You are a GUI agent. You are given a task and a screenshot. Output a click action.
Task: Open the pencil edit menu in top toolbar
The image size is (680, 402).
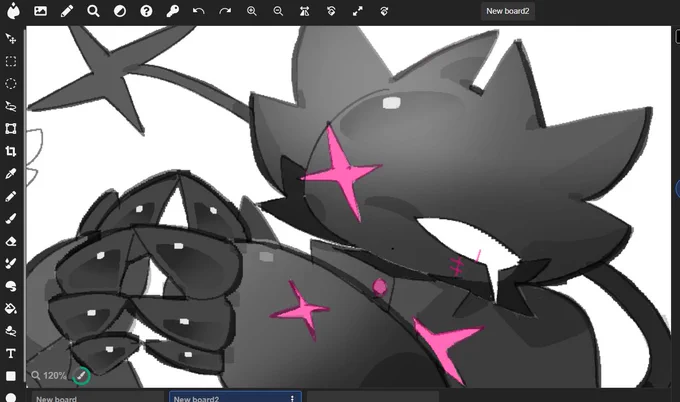tap(67, 11)
